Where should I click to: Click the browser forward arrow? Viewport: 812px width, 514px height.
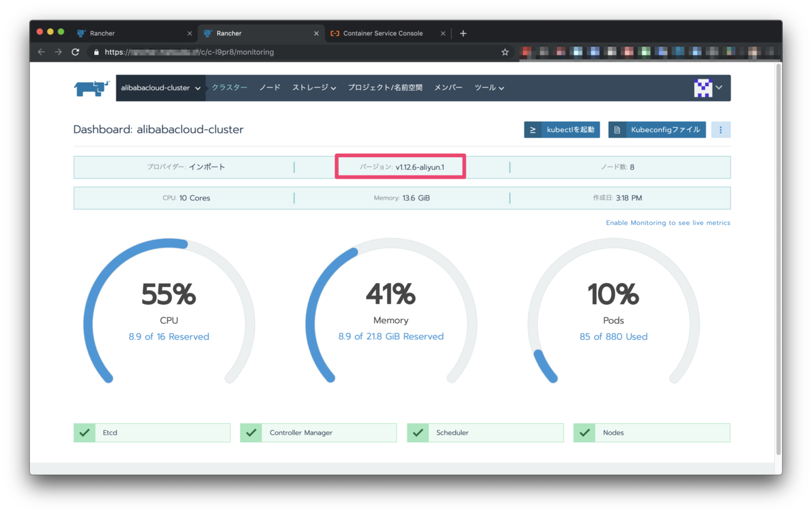pos(58,52)
